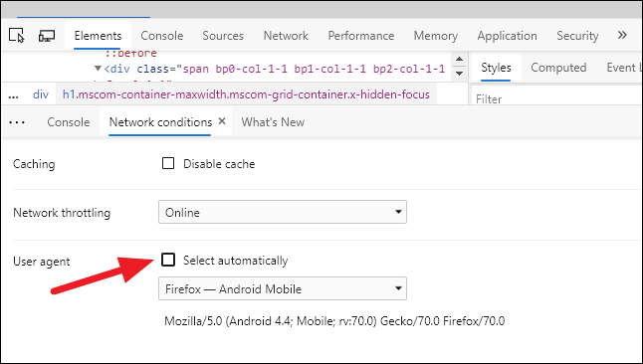The width and height of the screenshot is (643, 364).
Task: Open the drawer three-dots menu
Action: pos(17,122)
